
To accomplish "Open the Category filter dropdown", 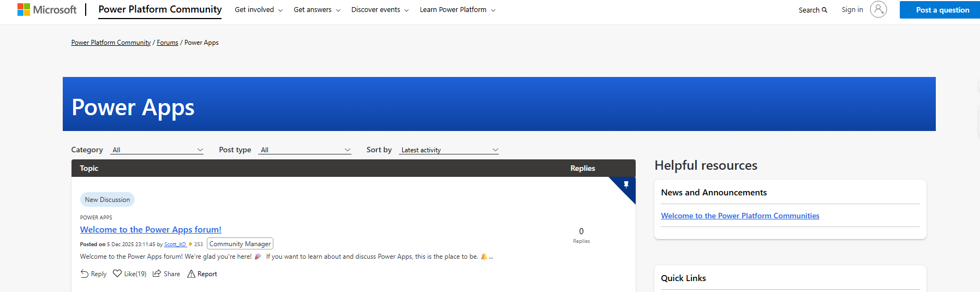I will coord(157,150).
